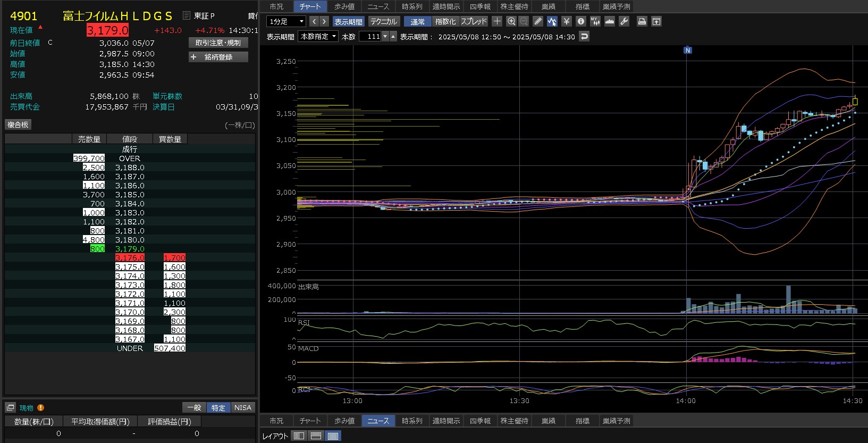Click the 成行 market order row
868x443 pixels.
pyautogui.click(x=130, y=149)
